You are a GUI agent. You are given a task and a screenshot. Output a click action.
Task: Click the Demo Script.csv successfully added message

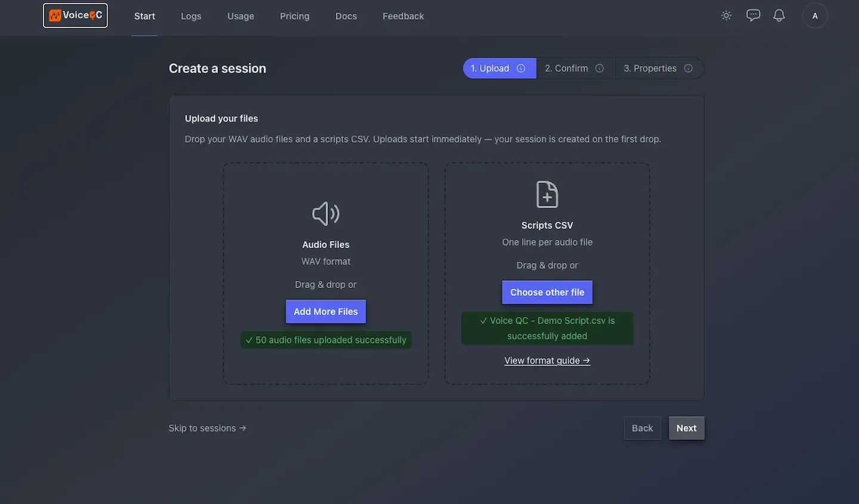click(547, 328)
